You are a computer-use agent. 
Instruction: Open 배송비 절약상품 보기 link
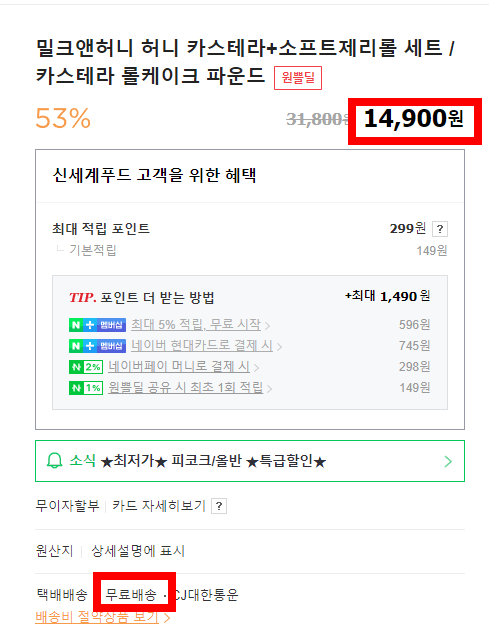[x=97, y=617]
